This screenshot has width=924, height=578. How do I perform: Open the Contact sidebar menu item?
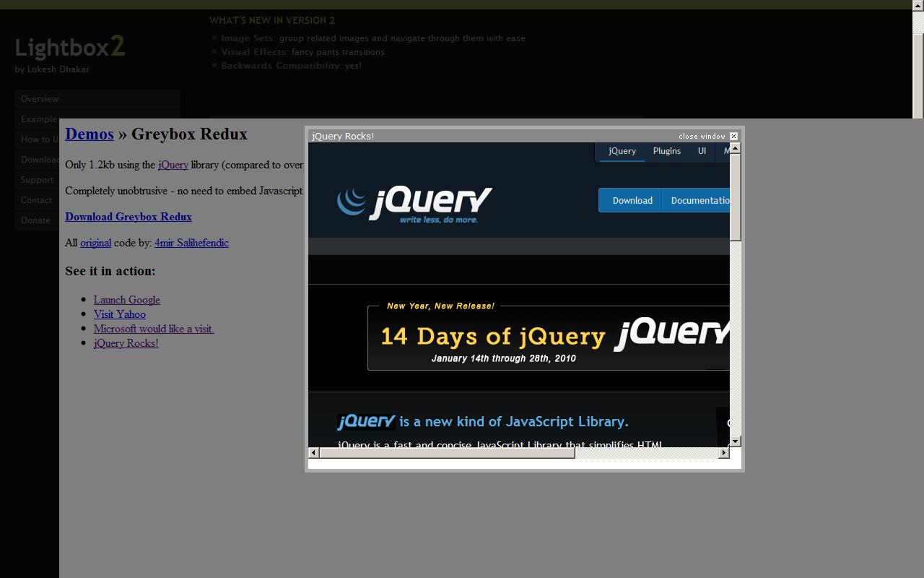pyautogui.click(x=37, y=200)
